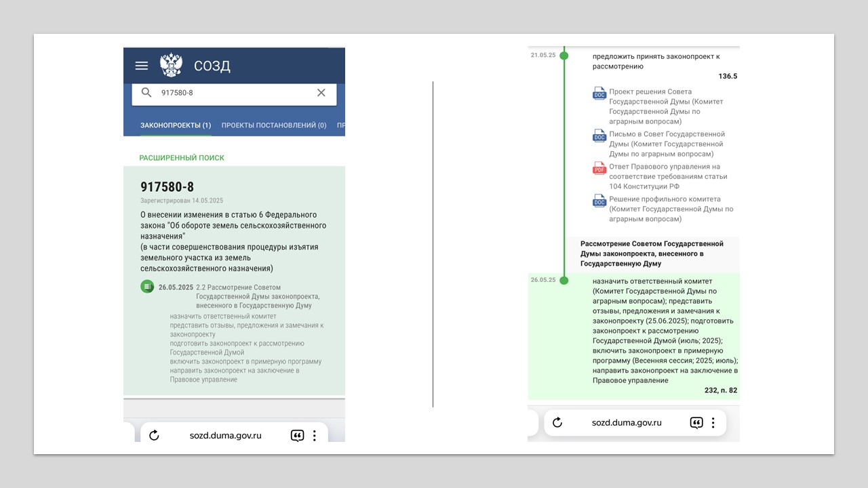This screenshot has width=868, height=488.
Task: Click "Зарегистрирован 14.05.2025" text
Action: 182,201
